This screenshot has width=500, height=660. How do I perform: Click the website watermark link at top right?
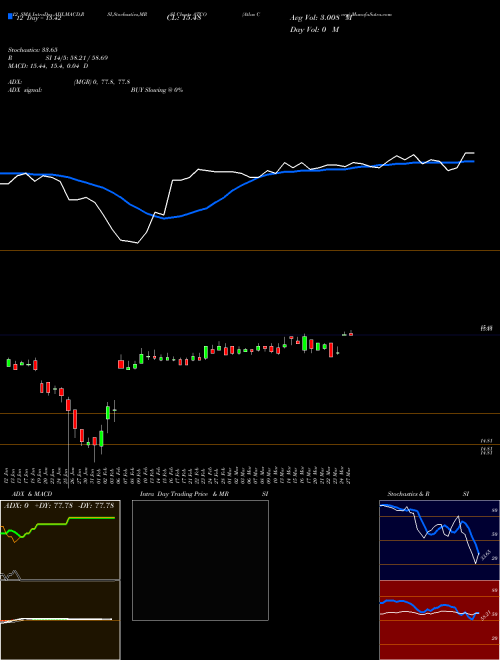coord(365,14)
